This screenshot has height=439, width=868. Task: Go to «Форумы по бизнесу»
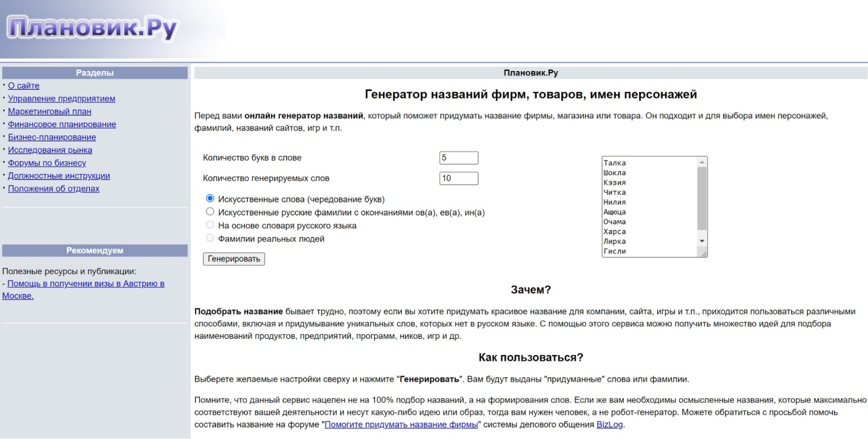tap(47, 163)
